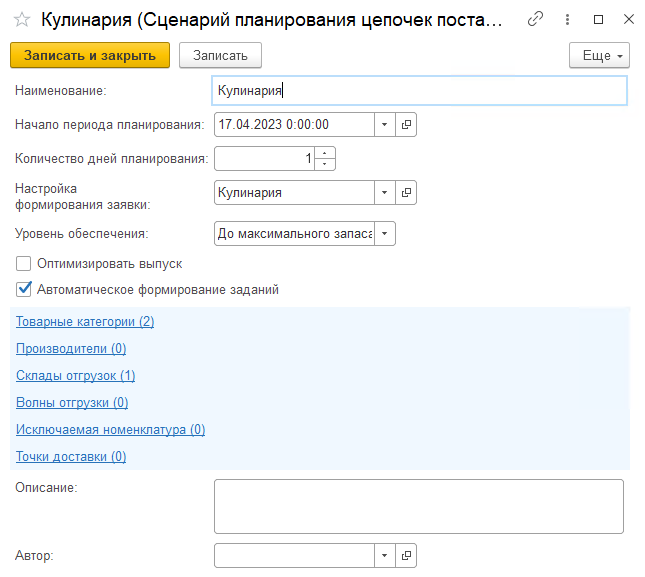645x577 pixels.
Task: Expand the Автор dropdown
Action: click(x=385, y=555)
